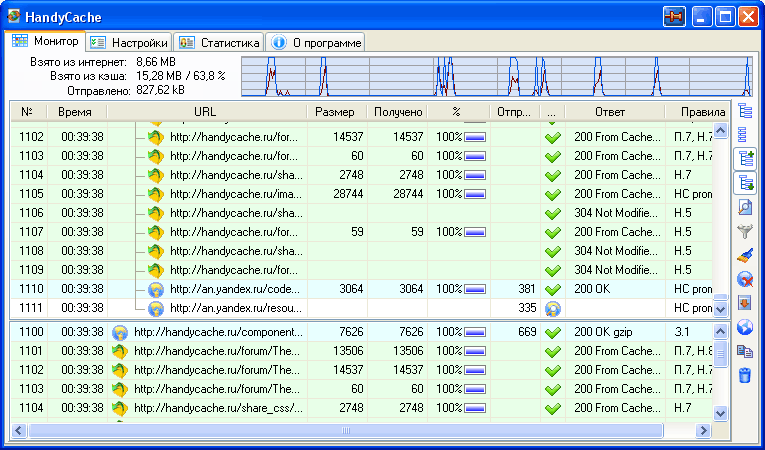Click the blue trash bin icon

(745, 375)
